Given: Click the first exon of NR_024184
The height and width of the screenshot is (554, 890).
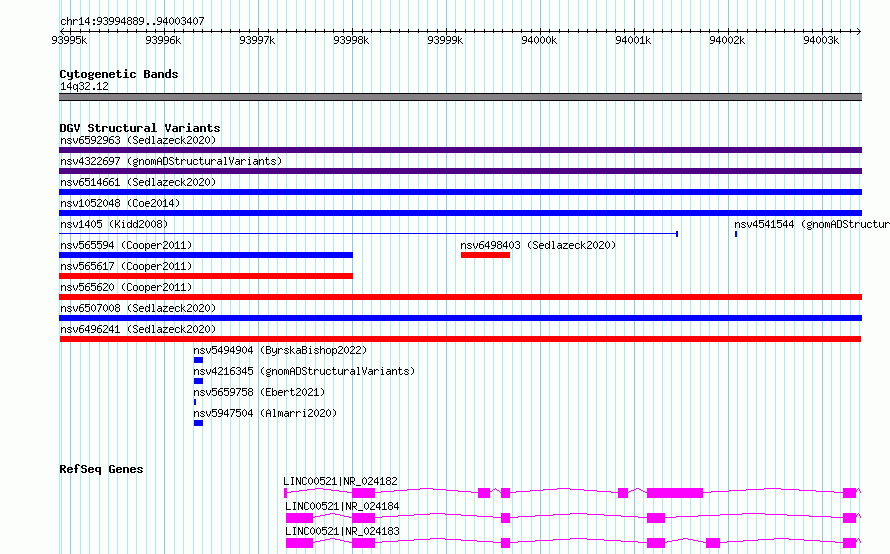Looking at the screenshot, I should [x=299, y=518].
